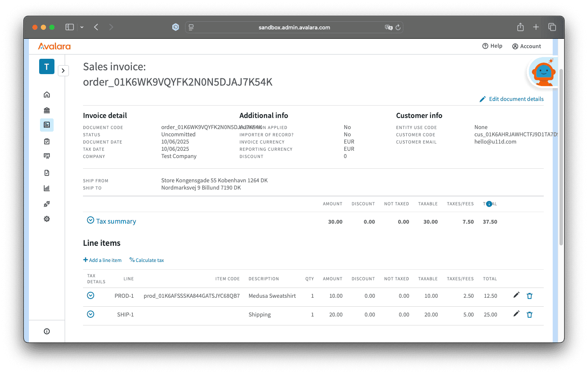Click the browser share icon
This screenshot has height=374, width=588.
coord(520,27)
